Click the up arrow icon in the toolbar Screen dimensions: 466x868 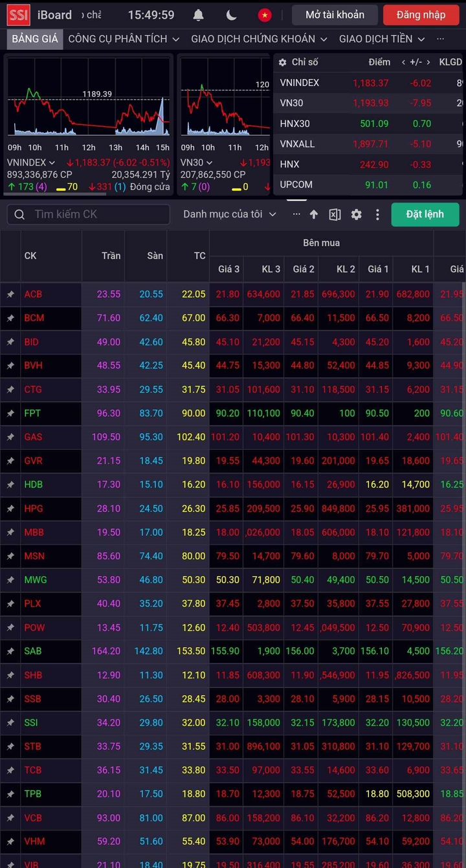click(314, 214)
